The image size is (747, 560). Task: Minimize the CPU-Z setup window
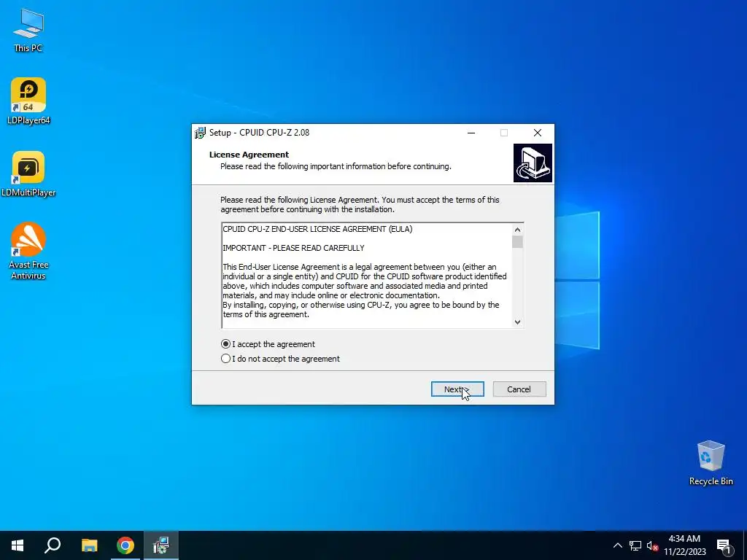click(x=471, y=133)
